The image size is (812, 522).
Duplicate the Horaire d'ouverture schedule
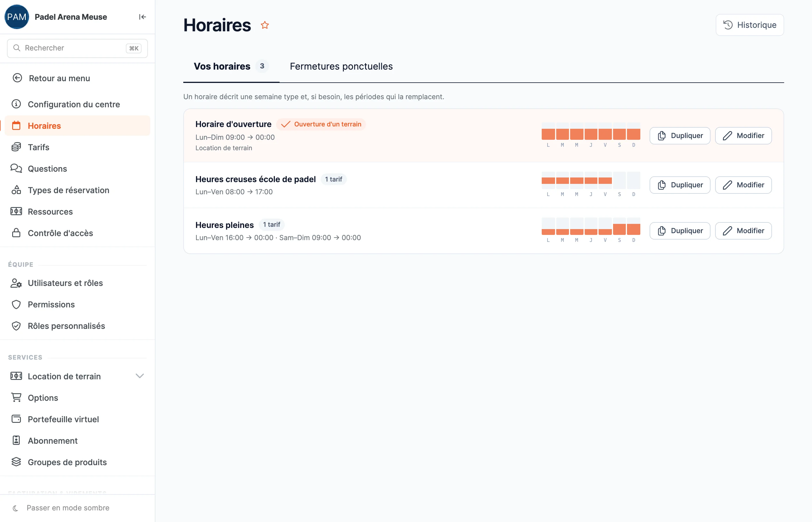tap(680, 136)
